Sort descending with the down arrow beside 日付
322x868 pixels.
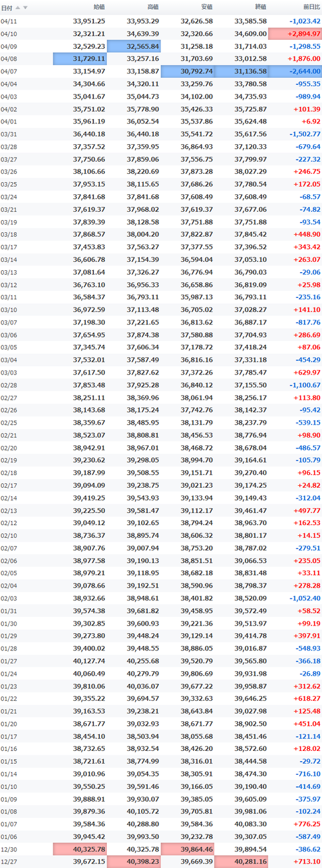25,8
